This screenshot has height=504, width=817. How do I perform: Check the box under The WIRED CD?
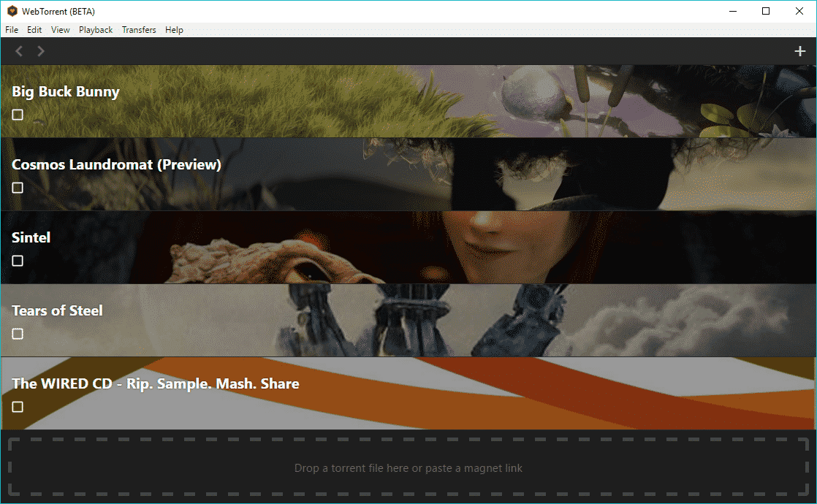pos(17,407)
